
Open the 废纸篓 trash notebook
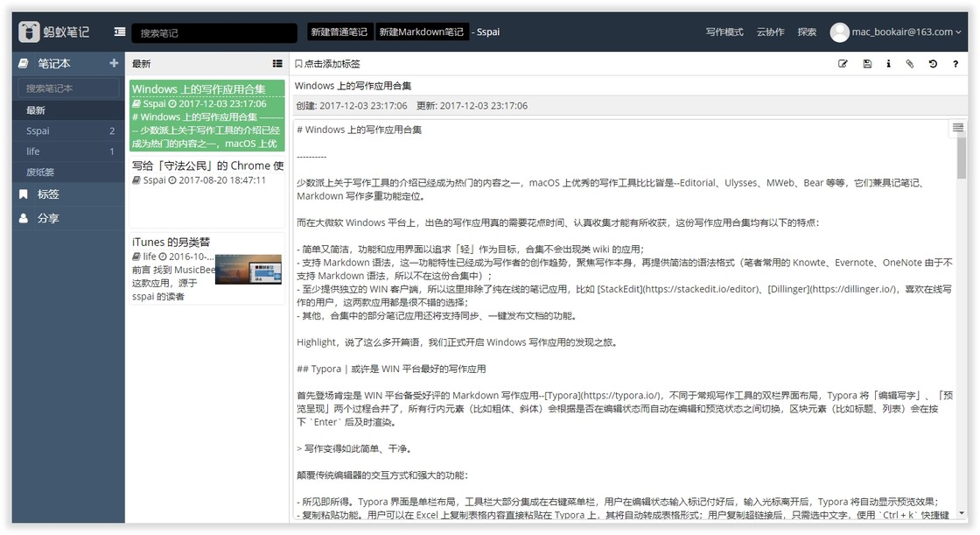tap(68, 172)
